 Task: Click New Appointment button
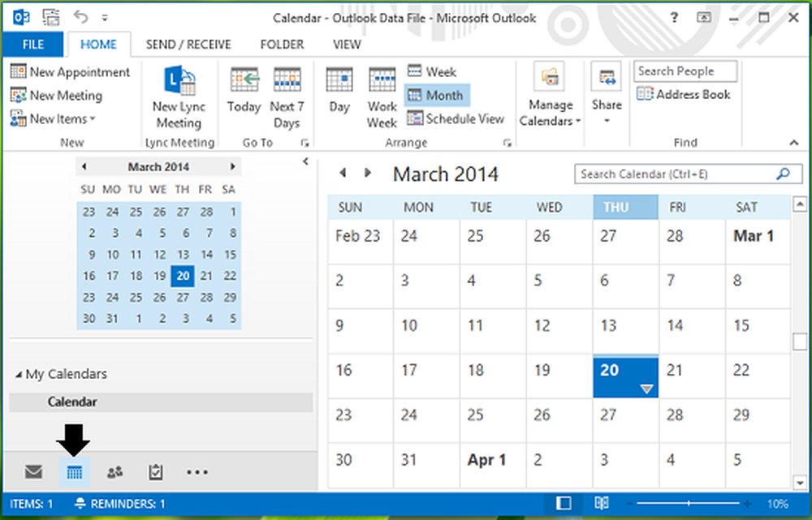(x=70, y=72)
